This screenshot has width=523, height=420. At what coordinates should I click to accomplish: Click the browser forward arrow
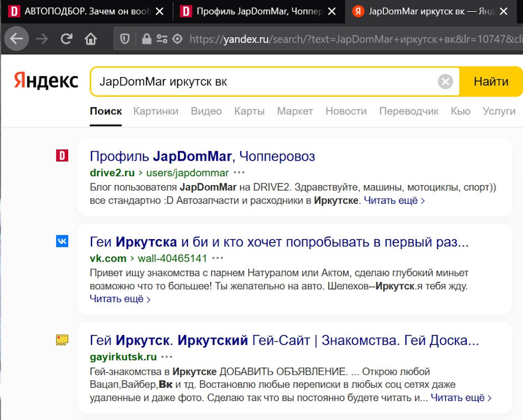(x=42, y=39)
